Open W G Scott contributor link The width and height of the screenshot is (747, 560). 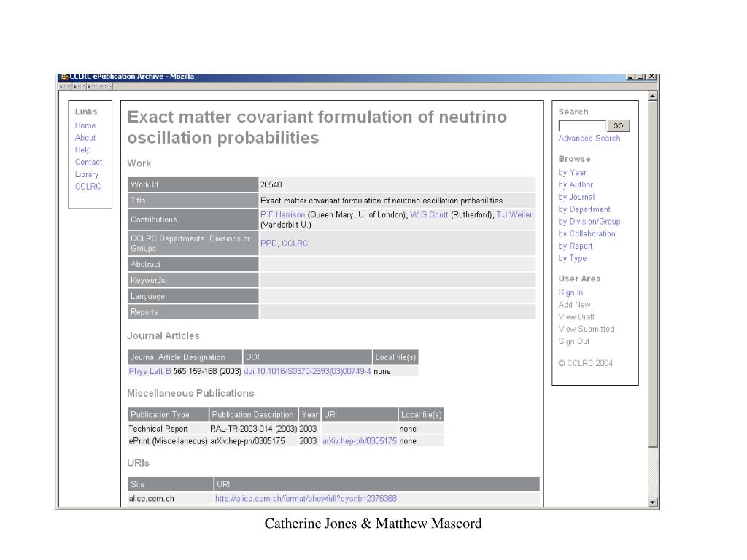429,214
